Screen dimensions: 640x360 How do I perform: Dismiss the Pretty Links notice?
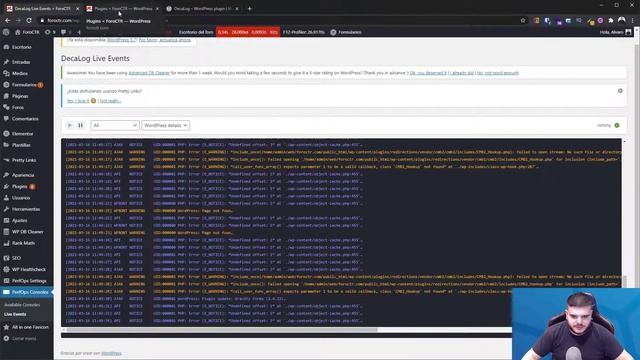point(620,91)
